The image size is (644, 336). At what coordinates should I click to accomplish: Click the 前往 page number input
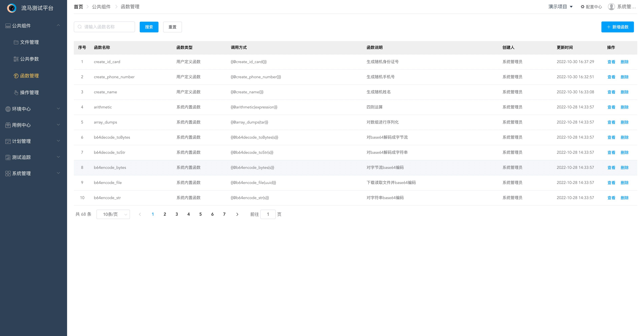point(268,214)
